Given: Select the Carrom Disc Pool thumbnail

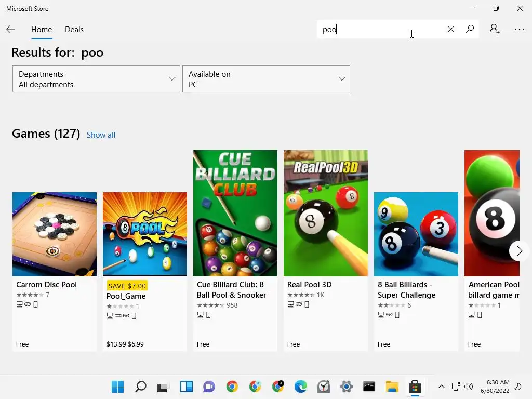Looking at the screenshot, I should (54, 234).
